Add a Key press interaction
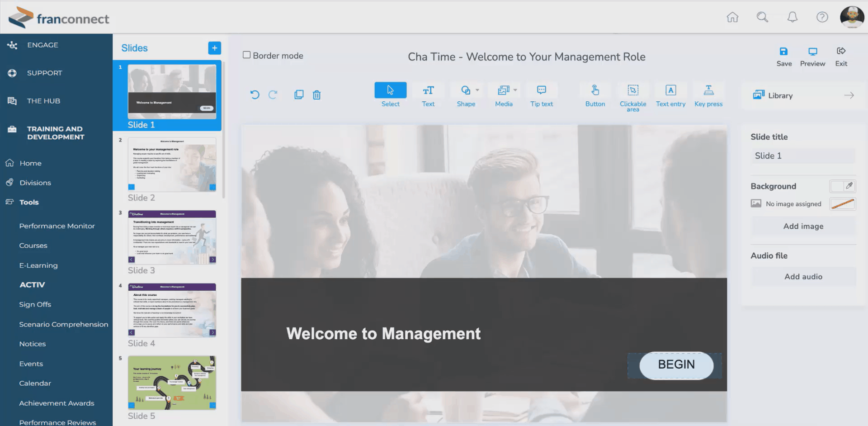The width and height of the screenshot is (868, 426). 708,95
